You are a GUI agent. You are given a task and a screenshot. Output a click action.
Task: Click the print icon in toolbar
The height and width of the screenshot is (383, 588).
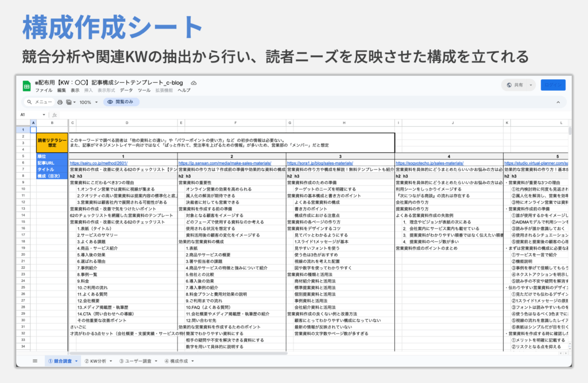(x=60, y=102)
